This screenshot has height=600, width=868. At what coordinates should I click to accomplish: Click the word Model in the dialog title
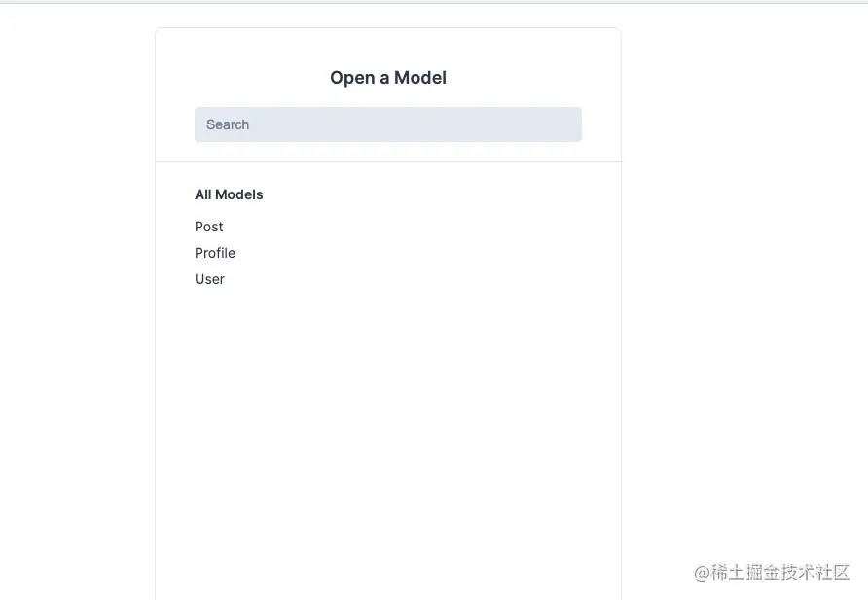[x=420, y=78]
